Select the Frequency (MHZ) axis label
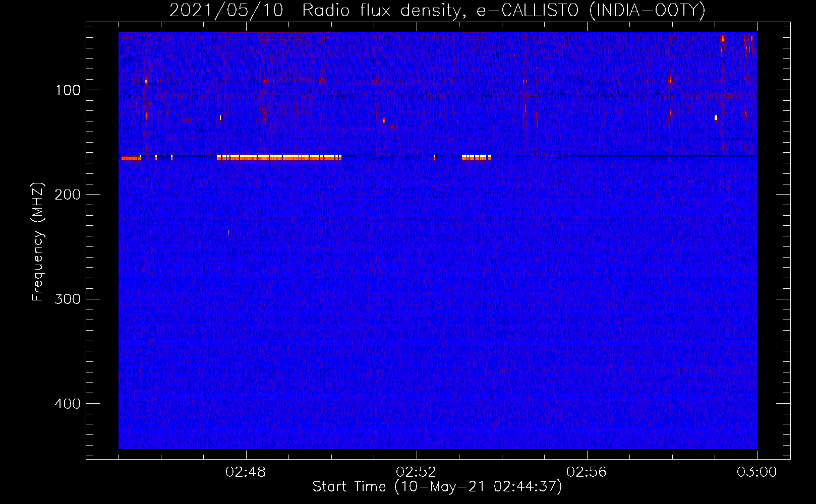This screenshot has height=504, width=816. click(x=38, y=241)
